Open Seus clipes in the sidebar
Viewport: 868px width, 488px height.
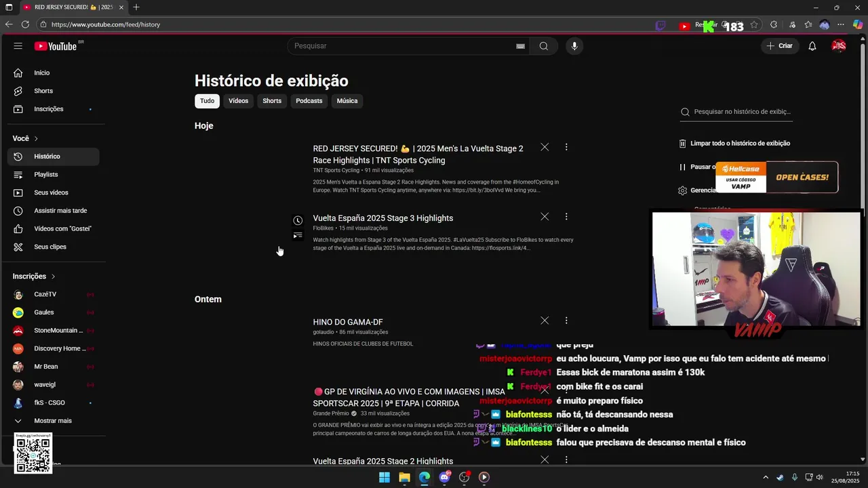[x=54, y=247]
